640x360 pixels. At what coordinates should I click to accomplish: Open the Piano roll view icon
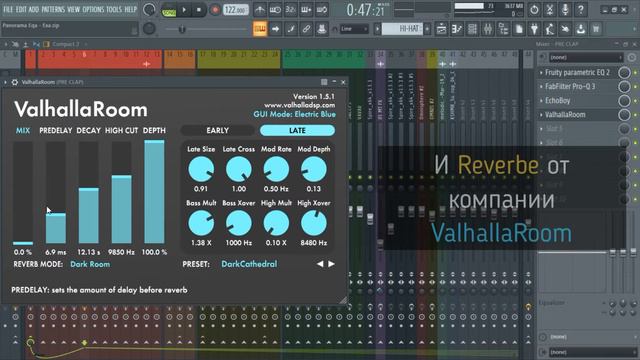tap(457, 29)
